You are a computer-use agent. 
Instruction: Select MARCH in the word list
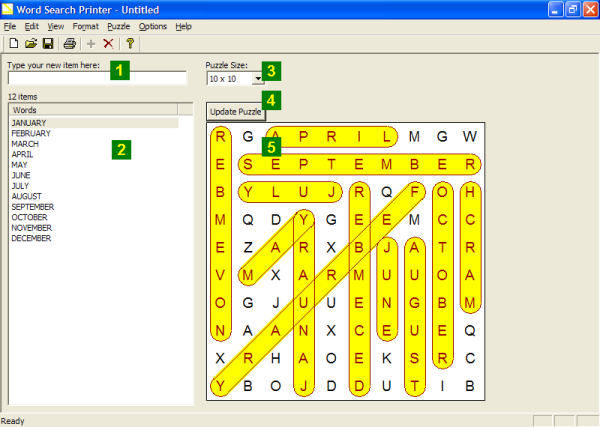pyautogui.click(x=25, y=144)
